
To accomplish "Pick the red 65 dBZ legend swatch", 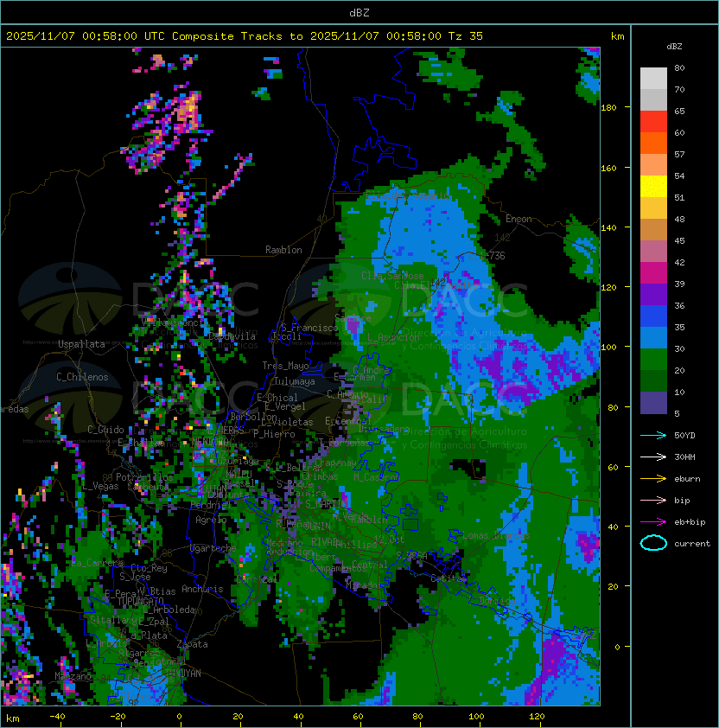I will click(x=653, y=122).
